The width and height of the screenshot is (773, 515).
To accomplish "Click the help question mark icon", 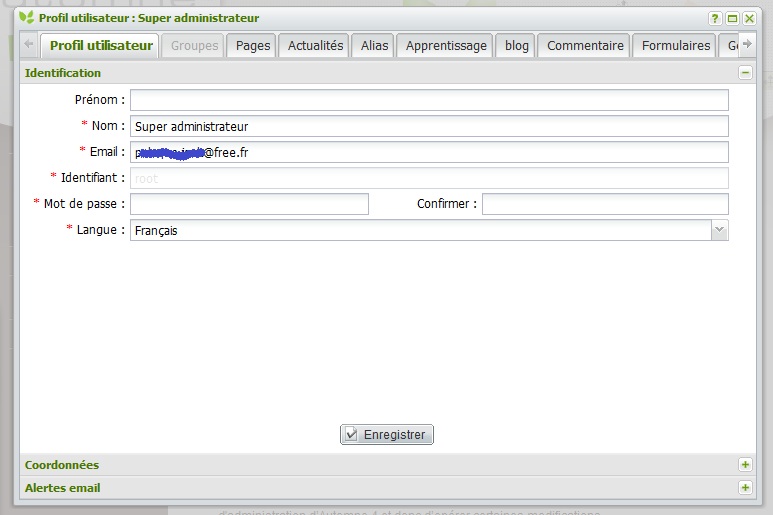I will pyautogui.click(x=715, y=18).
